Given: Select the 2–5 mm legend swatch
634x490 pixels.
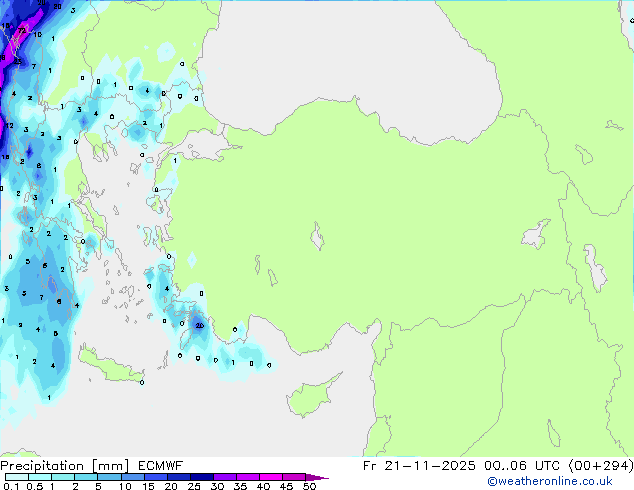Looking at the screenshot, I should [86, 477].
